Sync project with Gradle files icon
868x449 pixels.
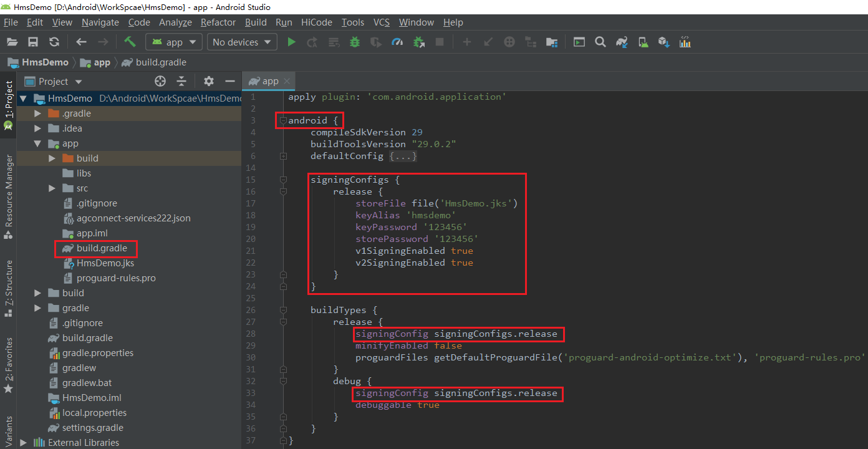pyautogui.click(x=622, y=42)
